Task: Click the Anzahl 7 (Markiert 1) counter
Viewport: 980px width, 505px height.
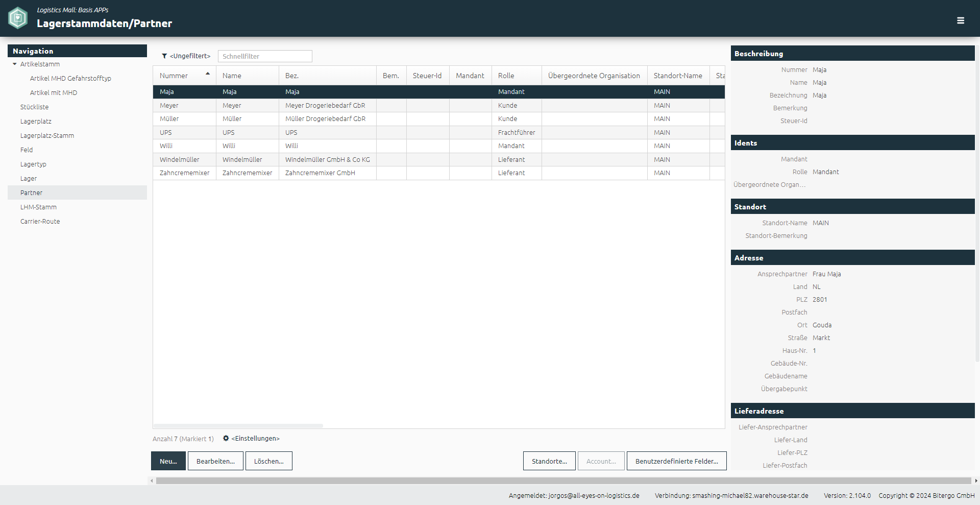Action: (183, 439)
